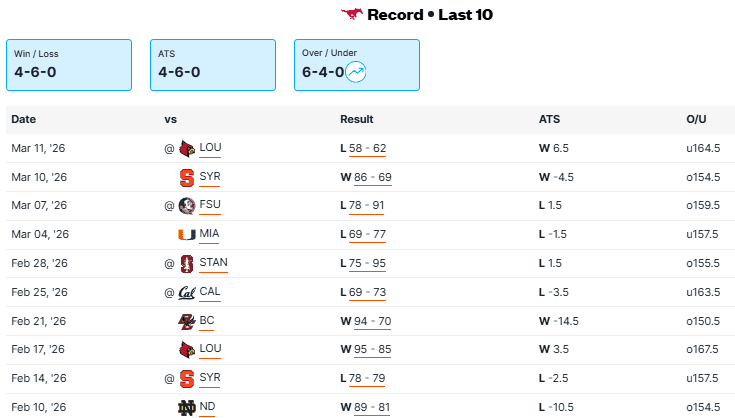Screen dimensions: 735x418
Task: Click the Miami logo icon
Action: (186, 235)
